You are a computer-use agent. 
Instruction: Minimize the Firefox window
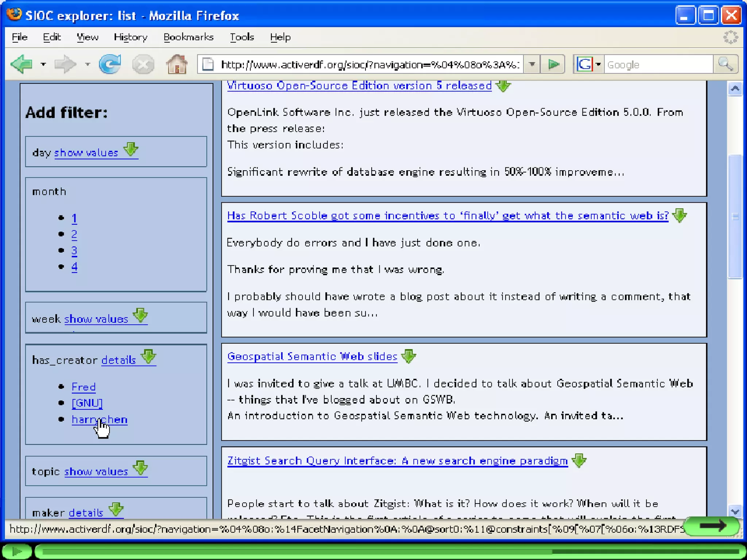pos(685,15)
